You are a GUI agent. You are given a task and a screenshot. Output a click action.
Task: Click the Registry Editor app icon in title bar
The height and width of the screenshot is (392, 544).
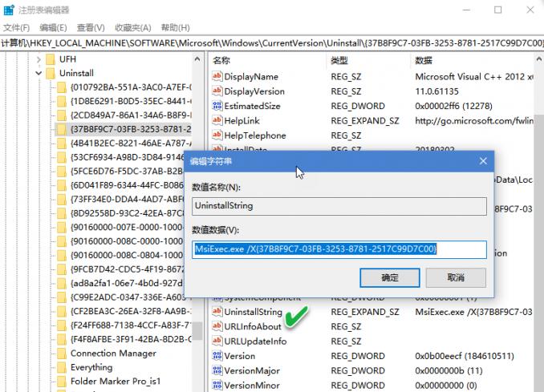coord(8,10)
